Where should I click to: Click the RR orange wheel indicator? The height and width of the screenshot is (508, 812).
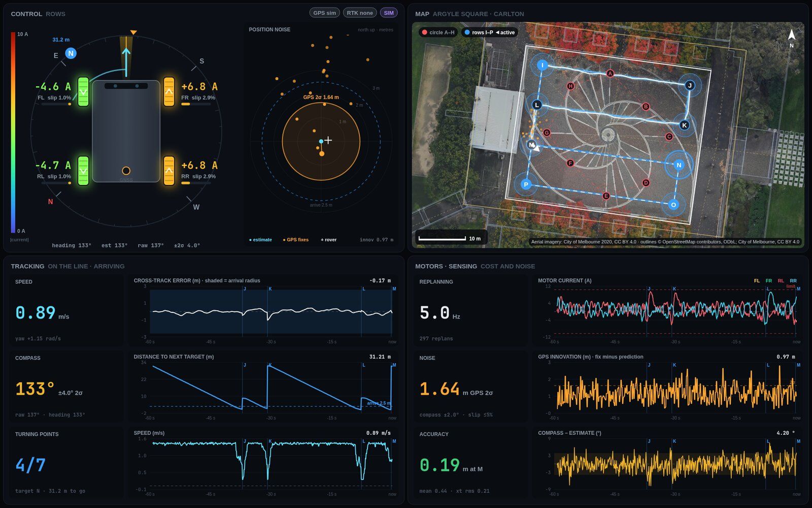click(169, 170)
